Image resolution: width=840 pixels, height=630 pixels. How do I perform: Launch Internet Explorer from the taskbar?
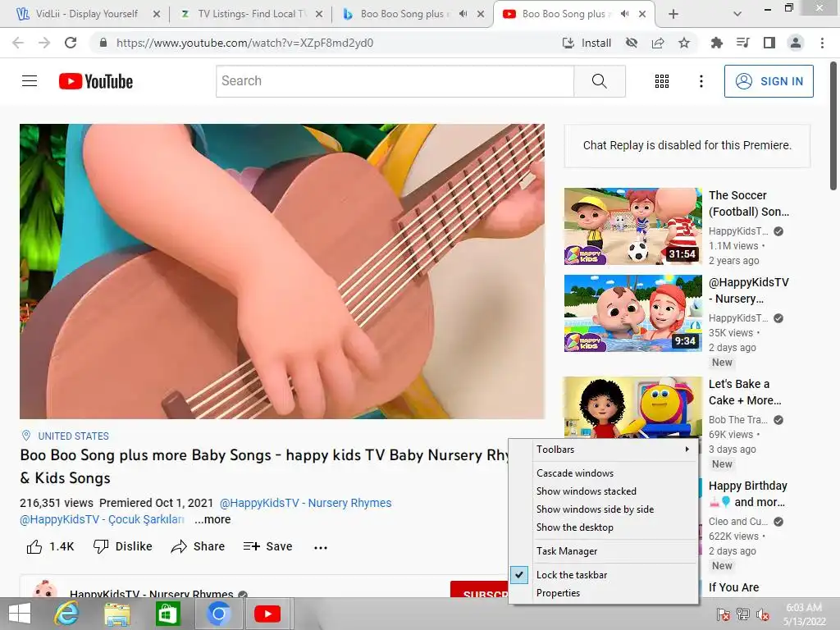pyautogui.click(x=66, y=614)
